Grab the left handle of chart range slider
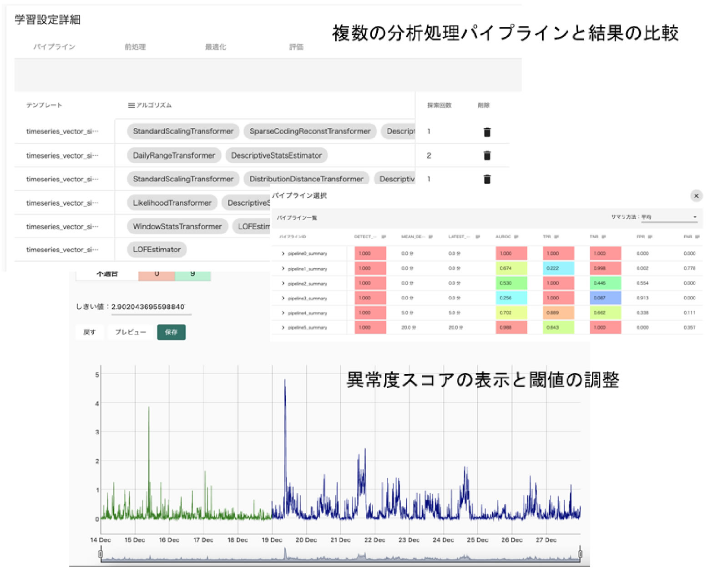Image resolution: width=728 pixels, height=572 pixels. [x=100, y=554]
